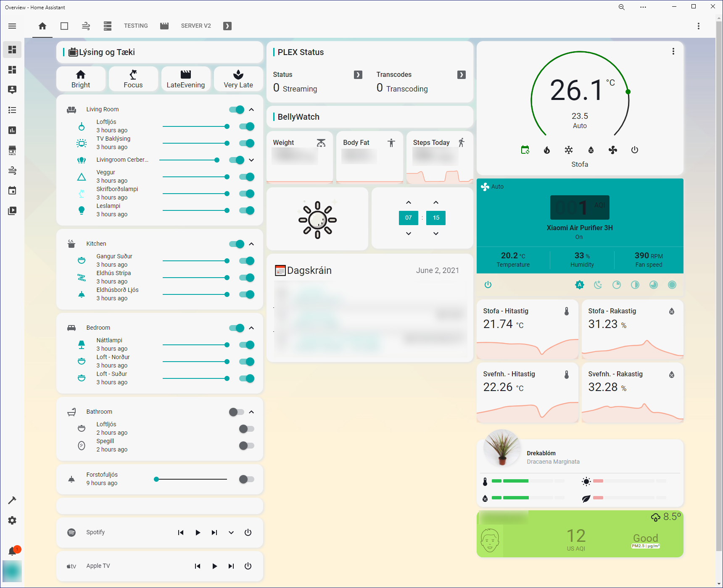Click the thermostat fan-only mode icon
This screenshot has width=723, height=588.
pos(613,150)
